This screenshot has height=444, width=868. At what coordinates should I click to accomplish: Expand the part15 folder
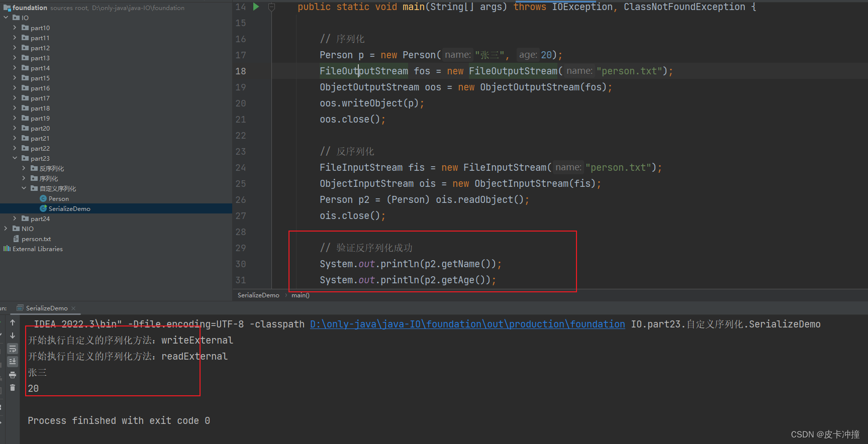15,78
